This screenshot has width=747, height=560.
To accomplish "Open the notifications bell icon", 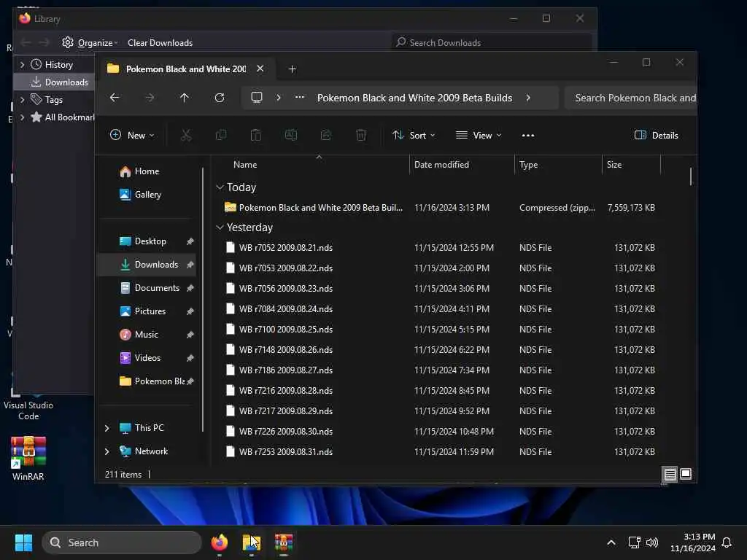I will [x=727, y=542].
